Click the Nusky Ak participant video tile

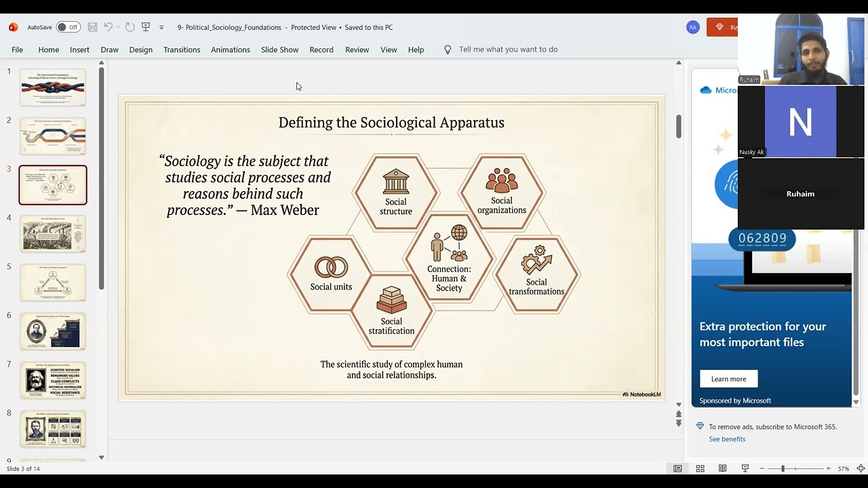801,122
